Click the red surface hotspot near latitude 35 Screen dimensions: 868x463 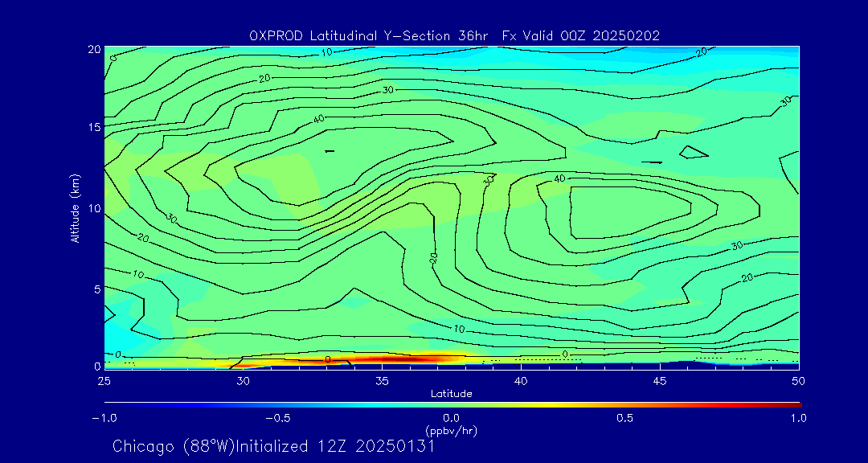tap(386, 359)
